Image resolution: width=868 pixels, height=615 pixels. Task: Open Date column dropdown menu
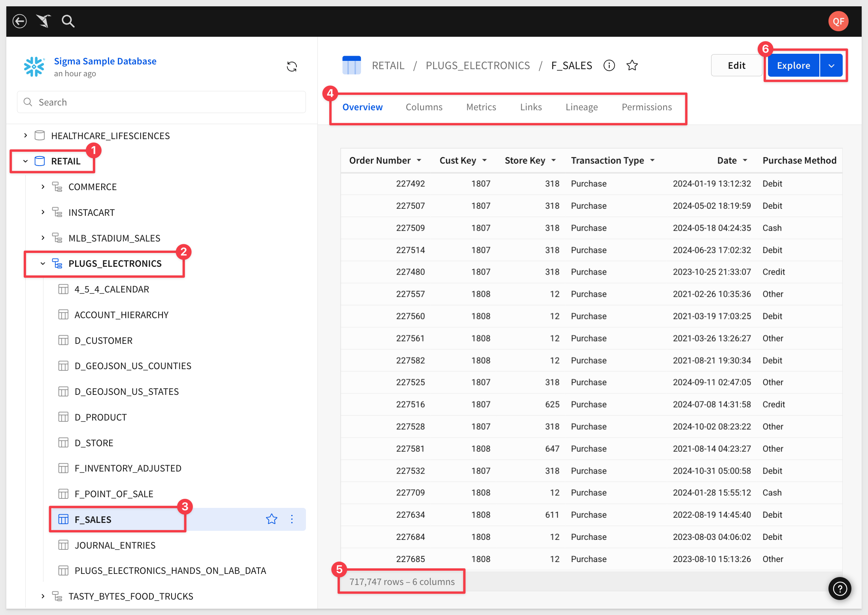[x=745, y=160]
